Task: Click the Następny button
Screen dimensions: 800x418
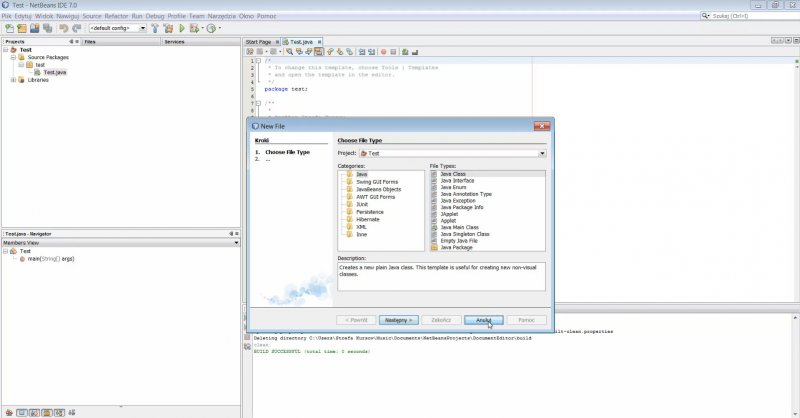Action: click(x=397, y=320)
